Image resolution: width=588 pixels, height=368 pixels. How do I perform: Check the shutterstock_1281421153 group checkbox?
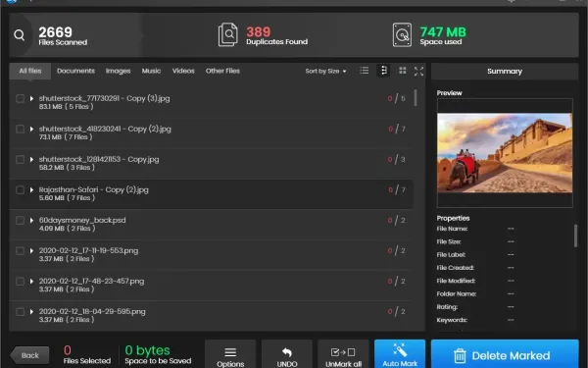pyautogui.click(x=21, y=159)
